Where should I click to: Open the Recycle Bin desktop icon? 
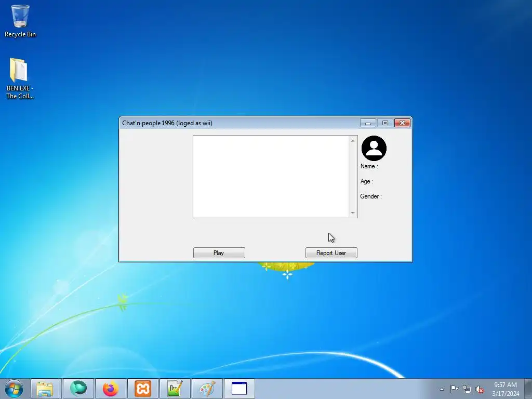[x=20, y=21]
